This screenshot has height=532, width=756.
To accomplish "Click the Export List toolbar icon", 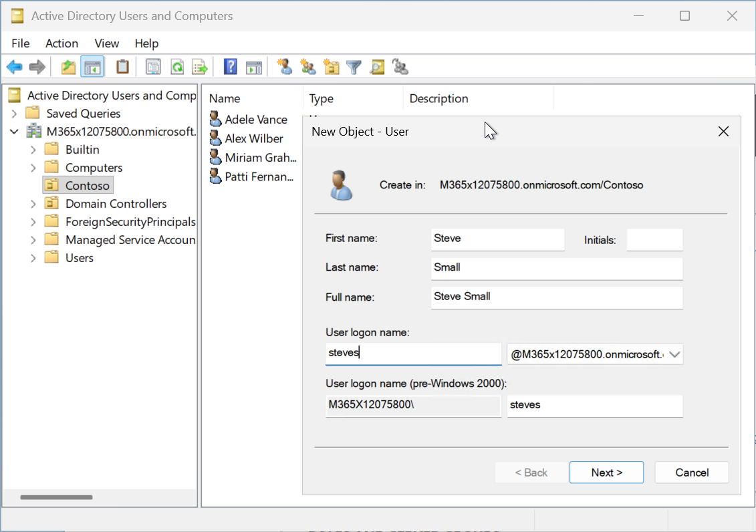I will coord(199,67).
